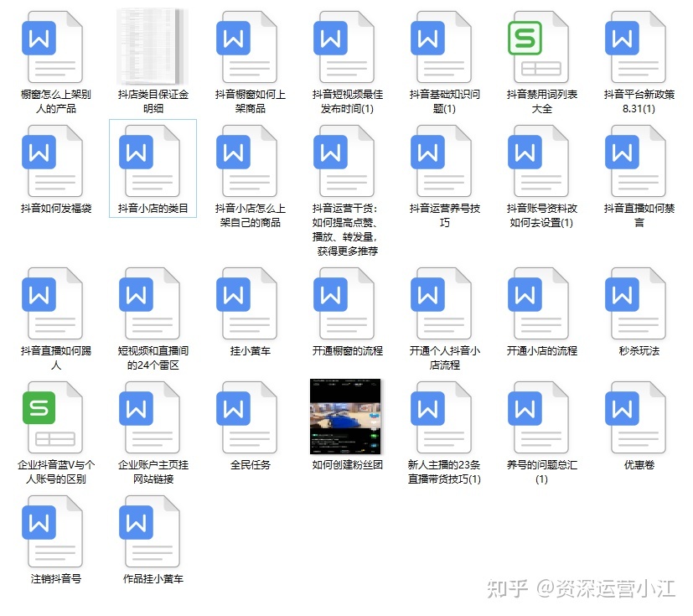Select the 养号的问题总汇(1) file

coord(541,417)
